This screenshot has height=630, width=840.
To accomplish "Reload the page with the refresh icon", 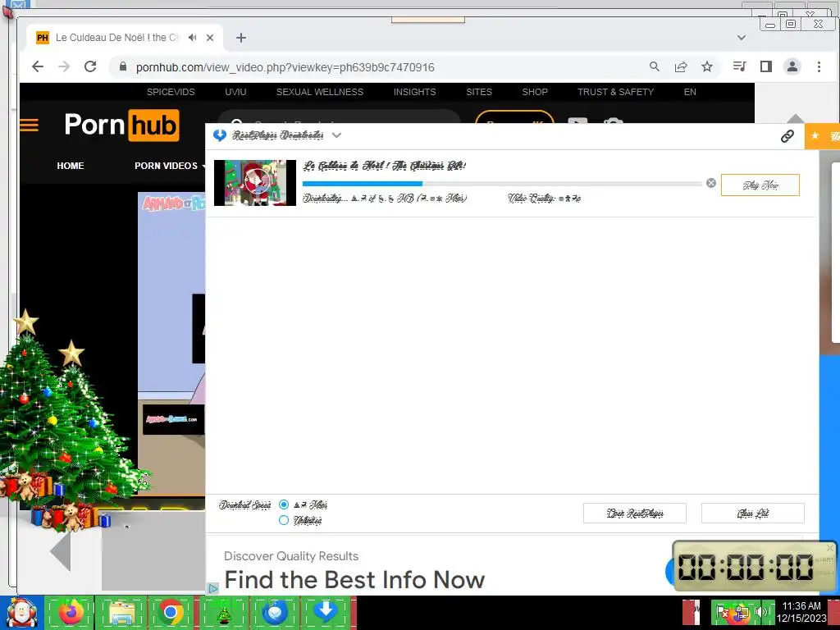I will coord(90,67).
